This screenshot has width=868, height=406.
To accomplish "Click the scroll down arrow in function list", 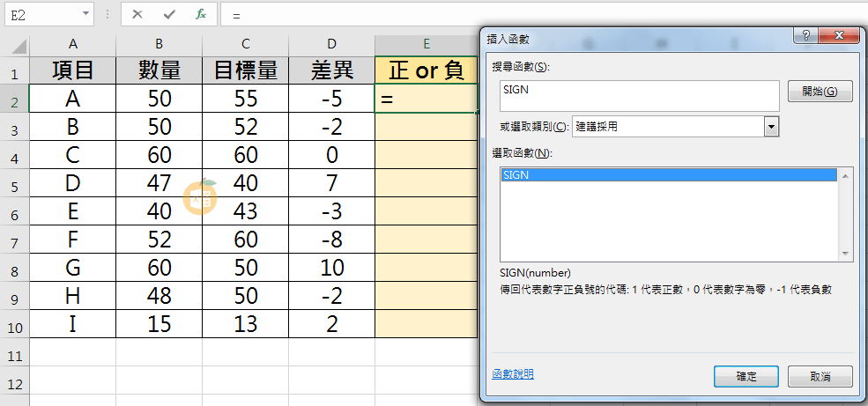I will pos(846,254).
